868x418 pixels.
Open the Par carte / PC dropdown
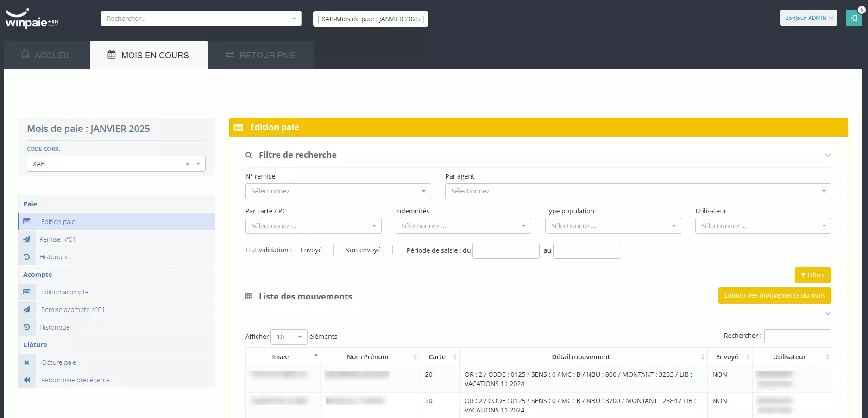[313, 226]
